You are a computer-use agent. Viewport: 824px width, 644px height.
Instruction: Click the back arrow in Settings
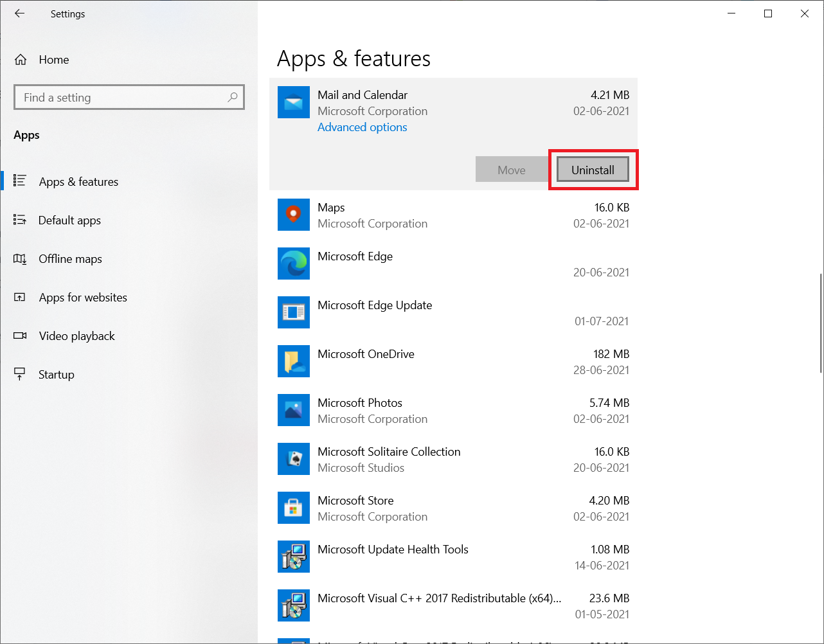[20, 13]
